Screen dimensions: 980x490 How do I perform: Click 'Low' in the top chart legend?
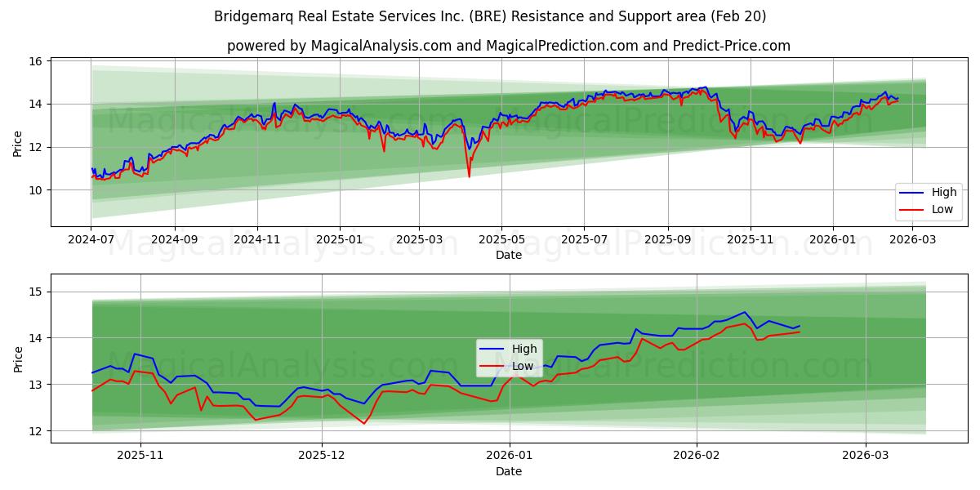[x=942, y=209]
